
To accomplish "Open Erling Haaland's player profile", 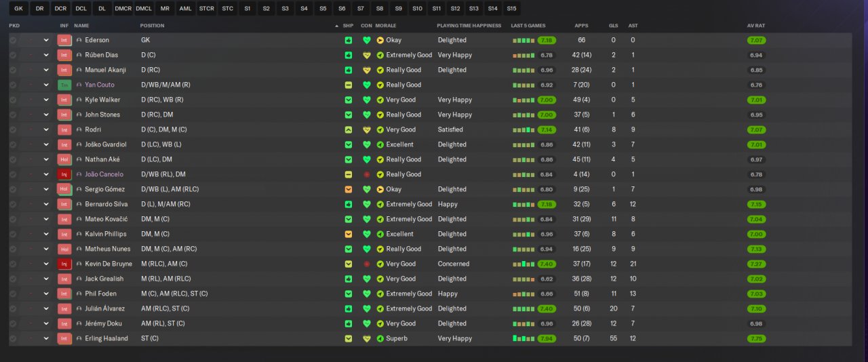I will coord(106,338).
